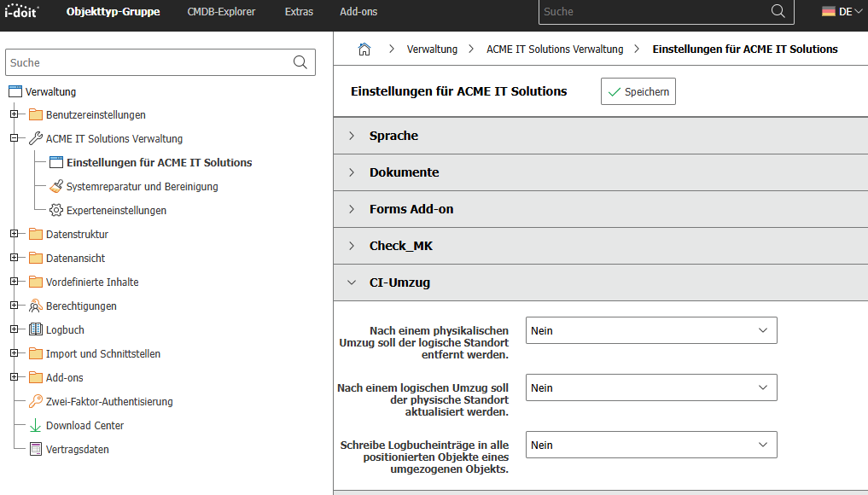The image size is (868, 495).
Task: Click the Logbuch book icon
Action: [x=36, y=329]
